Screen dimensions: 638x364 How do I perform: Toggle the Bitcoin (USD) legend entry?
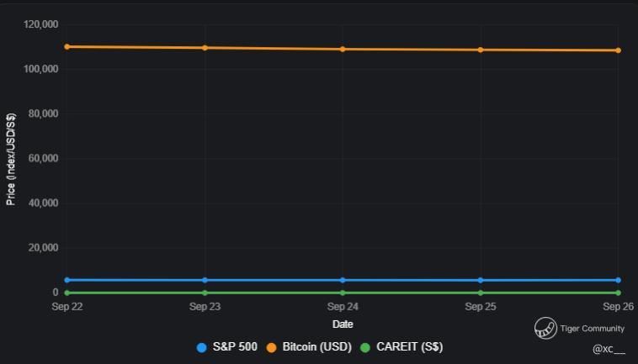(x=309, y=347)
